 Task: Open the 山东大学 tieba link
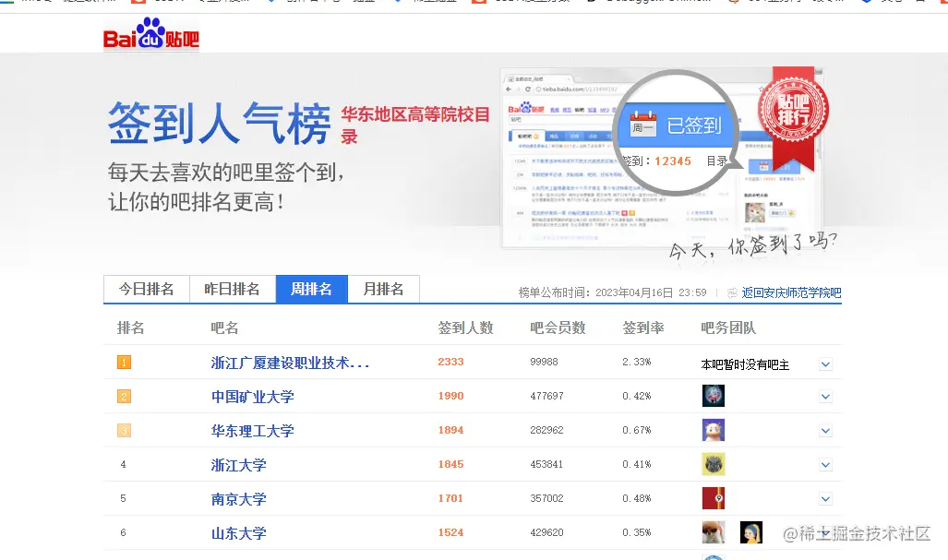(239, 533)
